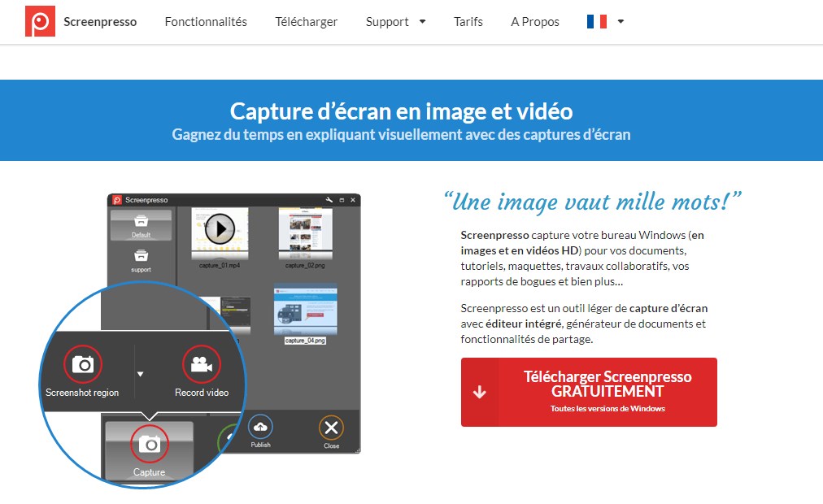Click the orange Close X icon
This screenshot has height=504, width=823.
(x=331, y=428)
